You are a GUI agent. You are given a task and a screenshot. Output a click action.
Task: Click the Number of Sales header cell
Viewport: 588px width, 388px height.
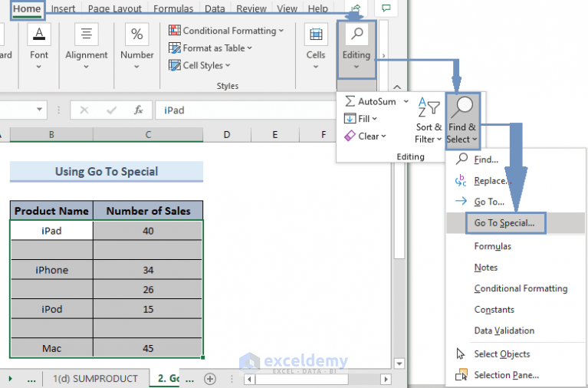tap(148, 211)
